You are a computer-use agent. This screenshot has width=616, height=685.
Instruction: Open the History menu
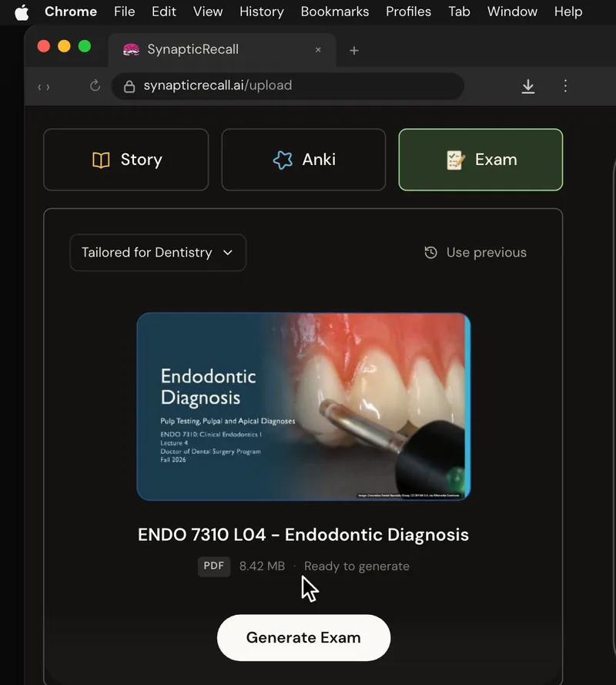click(262, 12)
